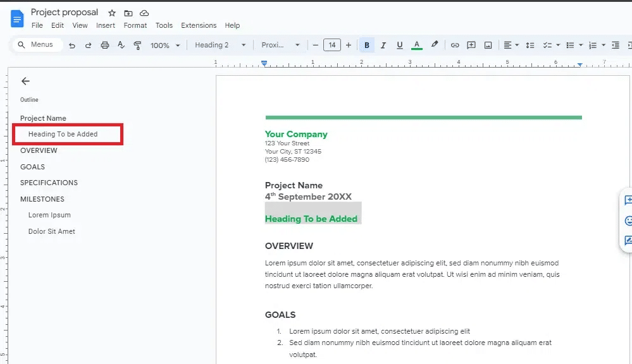Open font family Proxi... dropdown
Screen dimensions: 632x364
coord(280,45)
